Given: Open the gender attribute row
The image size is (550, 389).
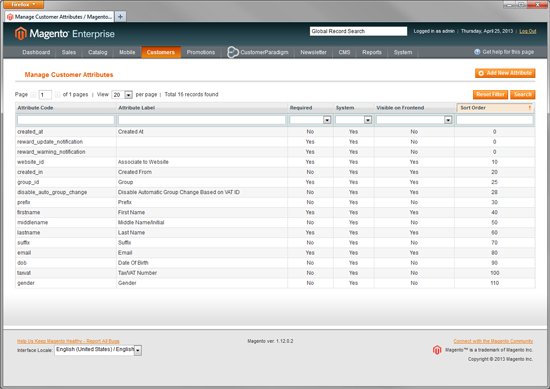Looking at the screenshot, I should 275,283.
